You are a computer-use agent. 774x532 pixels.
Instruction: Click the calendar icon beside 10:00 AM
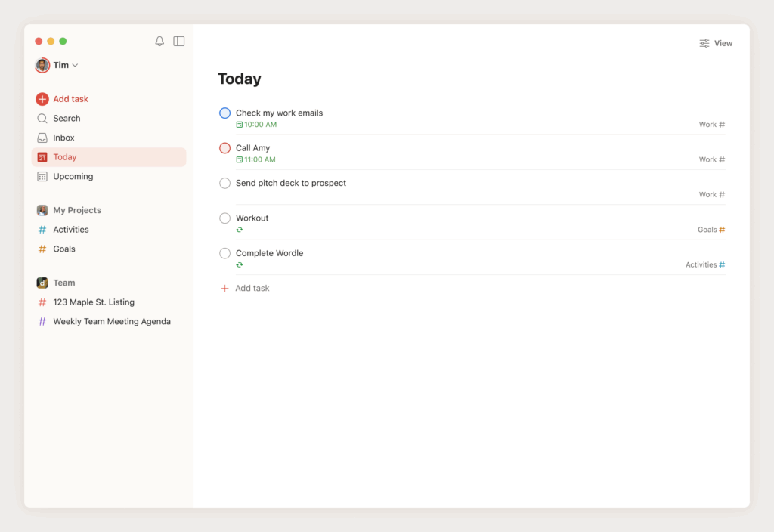(240, 125)
